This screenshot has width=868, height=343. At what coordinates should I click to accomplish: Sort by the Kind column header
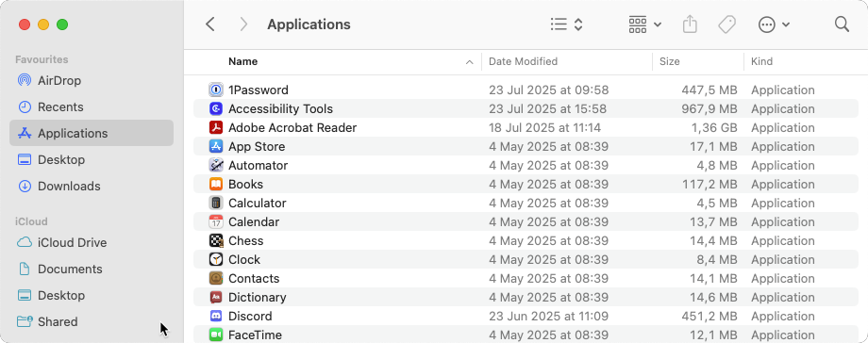click(x=761, y=61)
